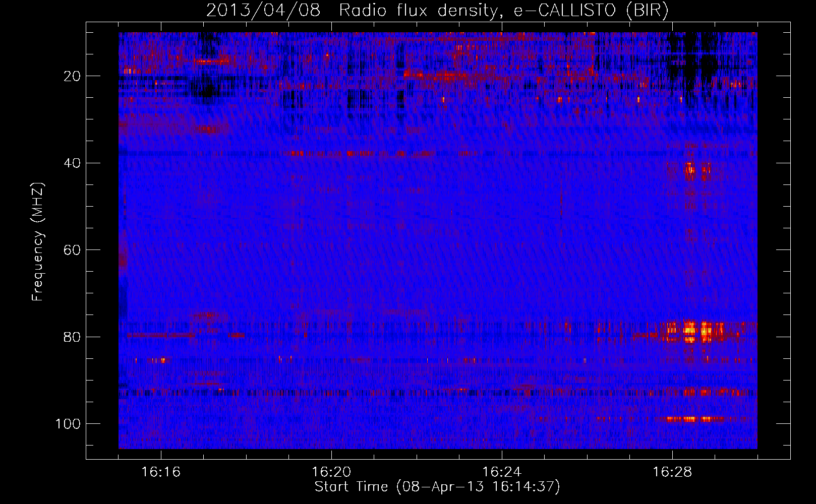Click the '16:24' time tick label
Screen dimensions: 816x504
pyautogui.click(x=502, y=472)
